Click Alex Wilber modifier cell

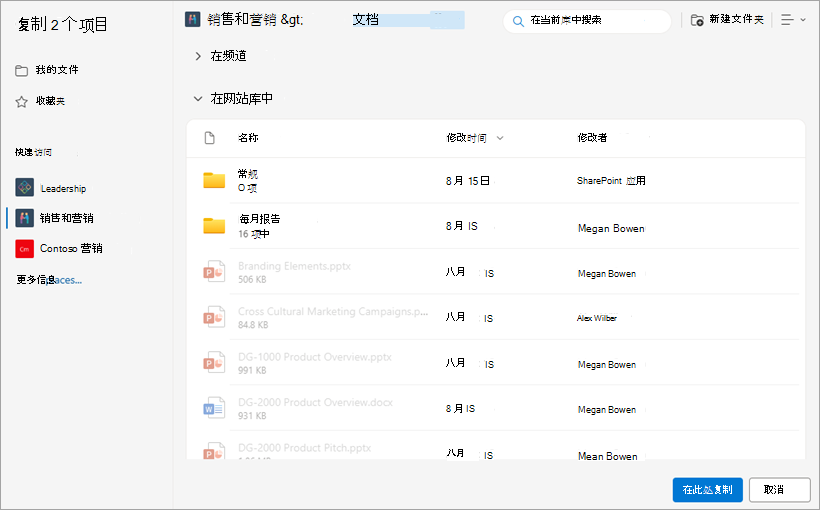click(597, 318)
